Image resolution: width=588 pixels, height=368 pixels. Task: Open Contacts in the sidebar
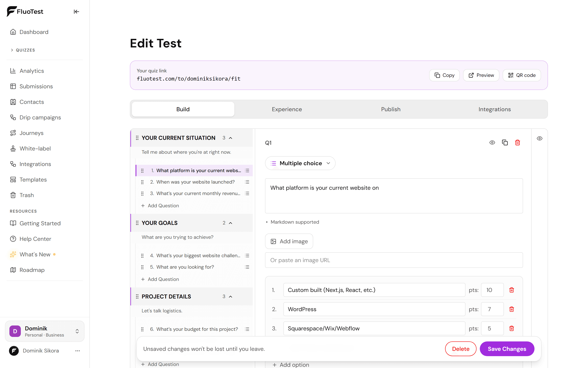27,102
